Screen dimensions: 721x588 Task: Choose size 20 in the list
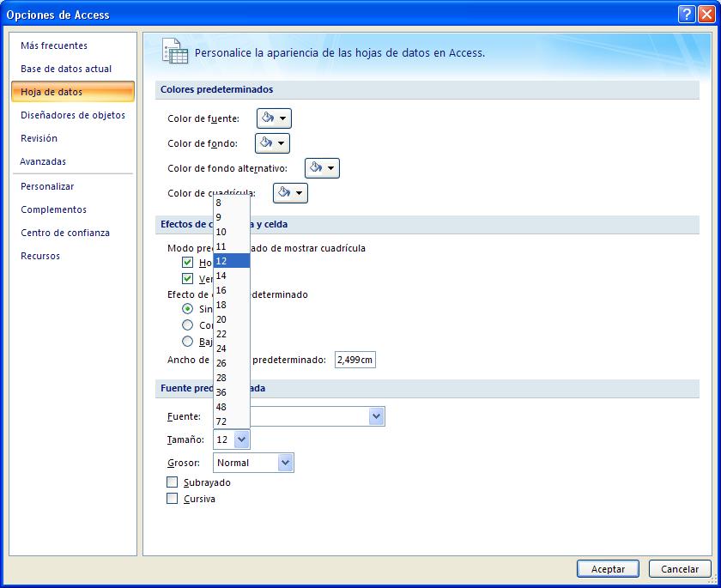[232, 319]
